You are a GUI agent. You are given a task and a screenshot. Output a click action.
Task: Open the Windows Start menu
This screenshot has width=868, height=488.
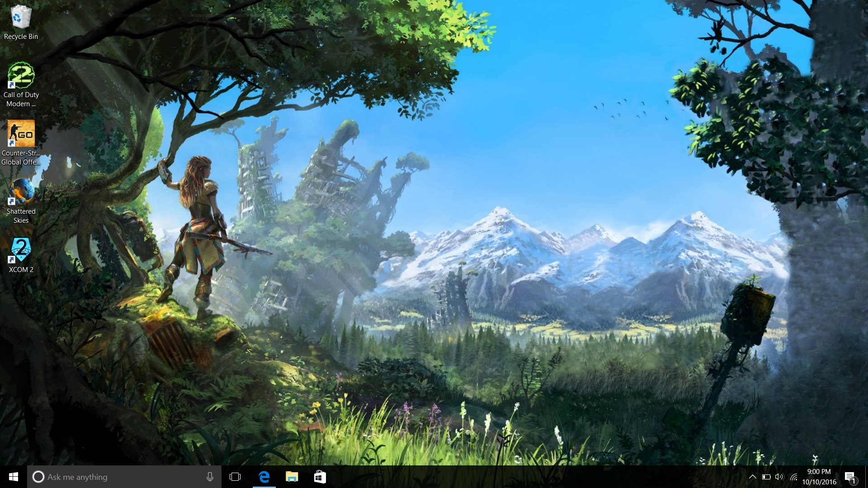14,477
